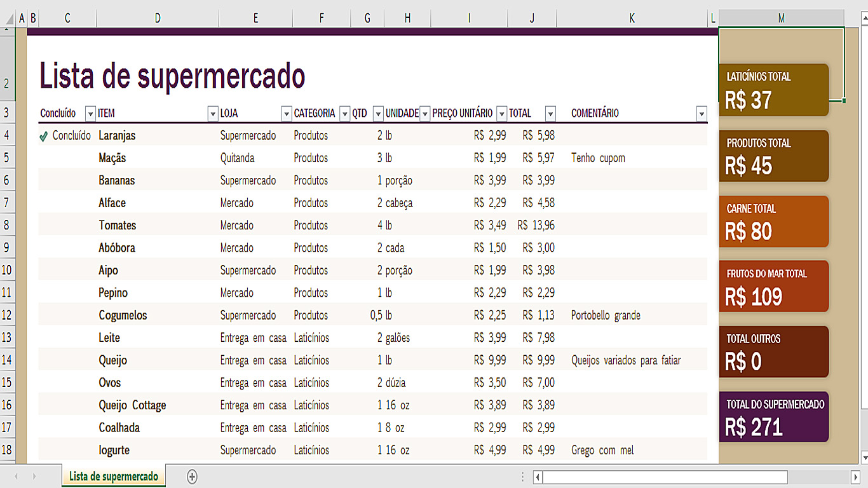Click the tab bar split handle dots
868x488 pixels.
tap(523, 477)
